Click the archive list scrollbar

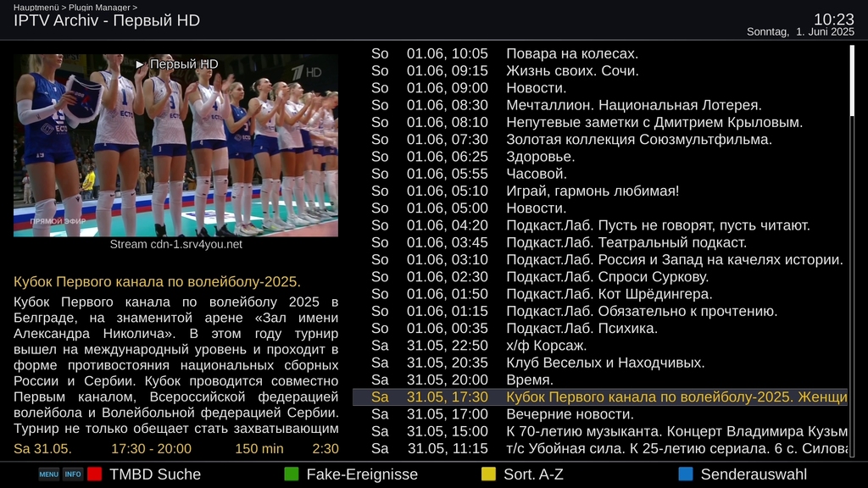852,252
